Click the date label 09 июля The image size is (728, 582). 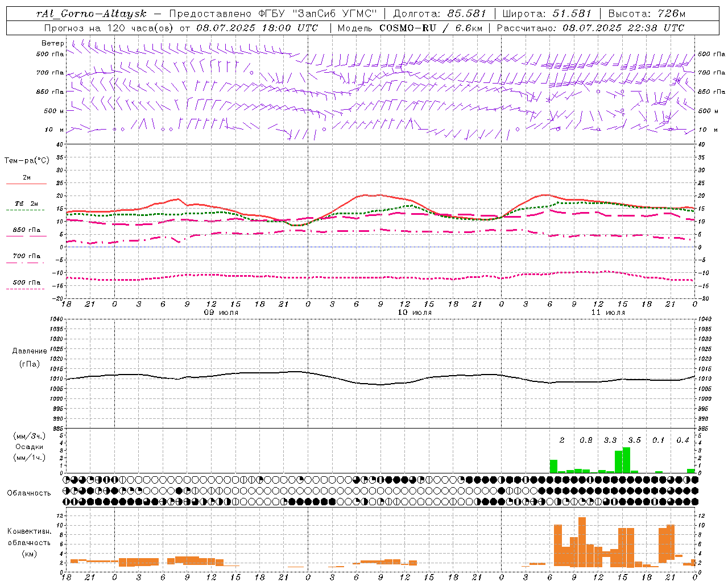coord(221,313)
